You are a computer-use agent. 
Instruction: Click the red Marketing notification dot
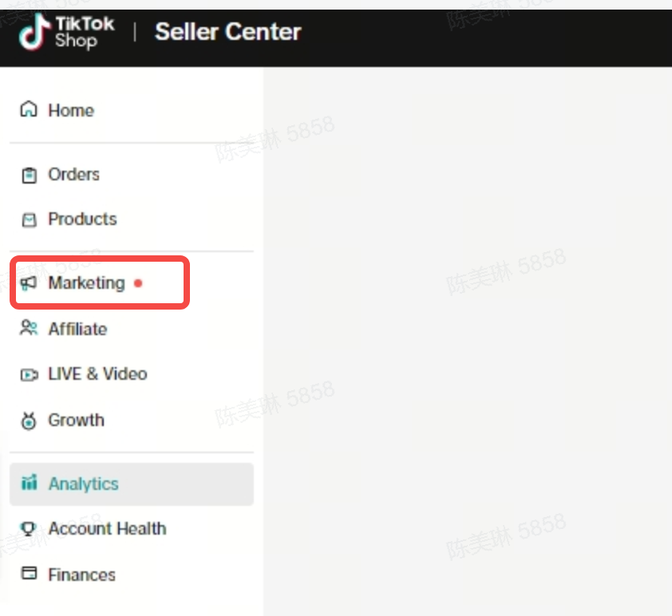[x=138, y=283]
